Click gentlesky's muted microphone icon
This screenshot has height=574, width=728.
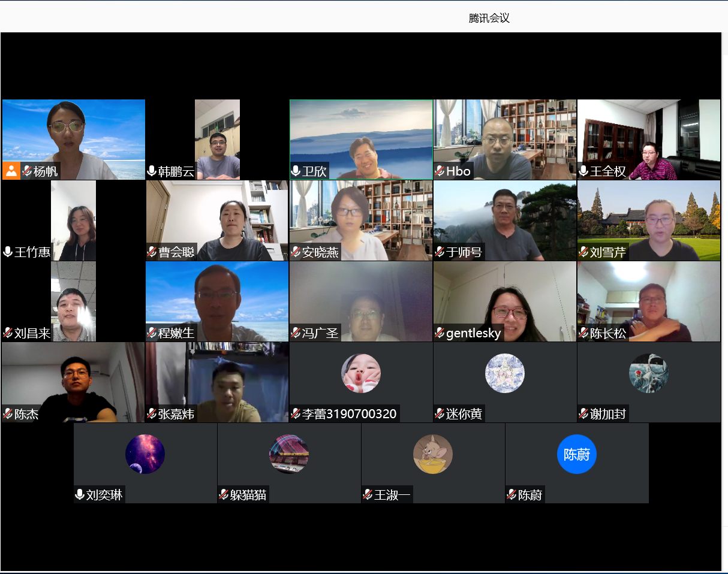tap(440, 333)
